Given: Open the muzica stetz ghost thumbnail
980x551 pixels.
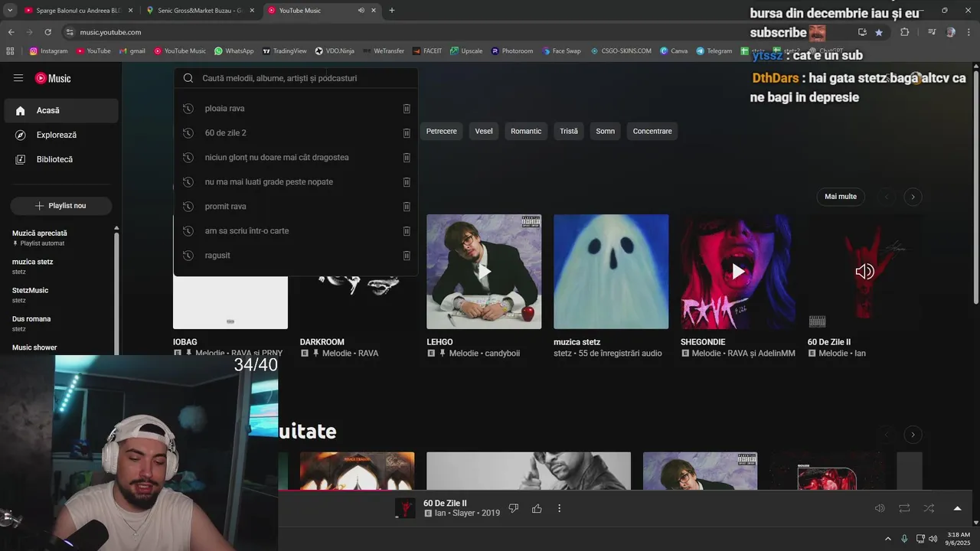Looking at the screenshot, I should [611, 272].
